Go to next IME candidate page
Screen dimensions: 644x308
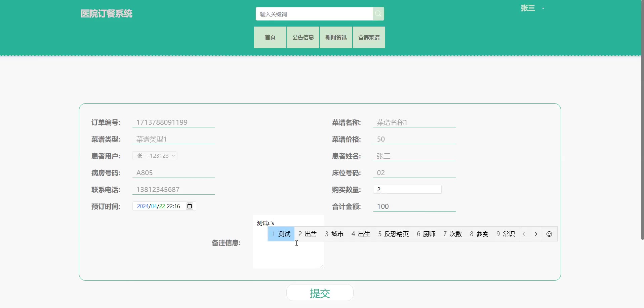click(x=536, y=234)
